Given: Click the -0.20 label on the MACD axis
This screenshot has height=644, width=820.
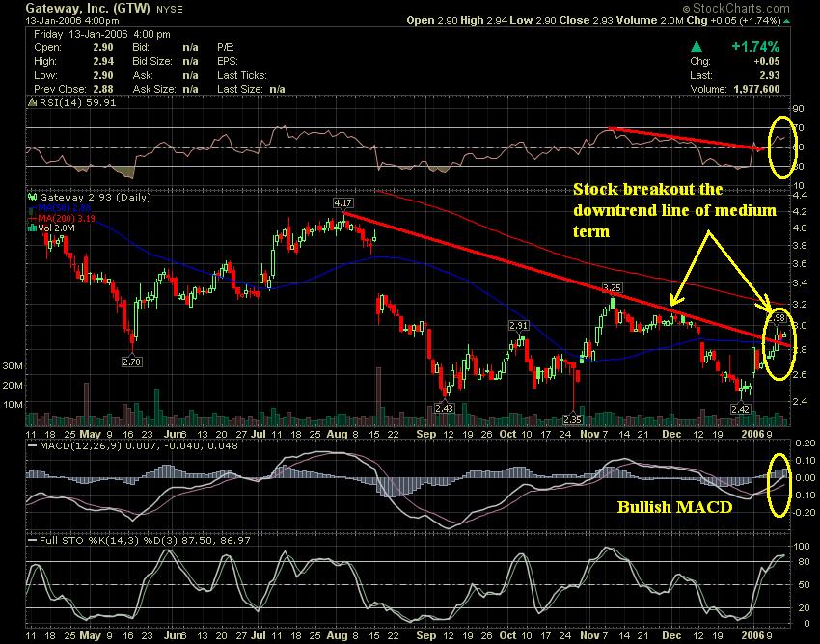Looking at the screenshot, I should click(x=804, y=512).
